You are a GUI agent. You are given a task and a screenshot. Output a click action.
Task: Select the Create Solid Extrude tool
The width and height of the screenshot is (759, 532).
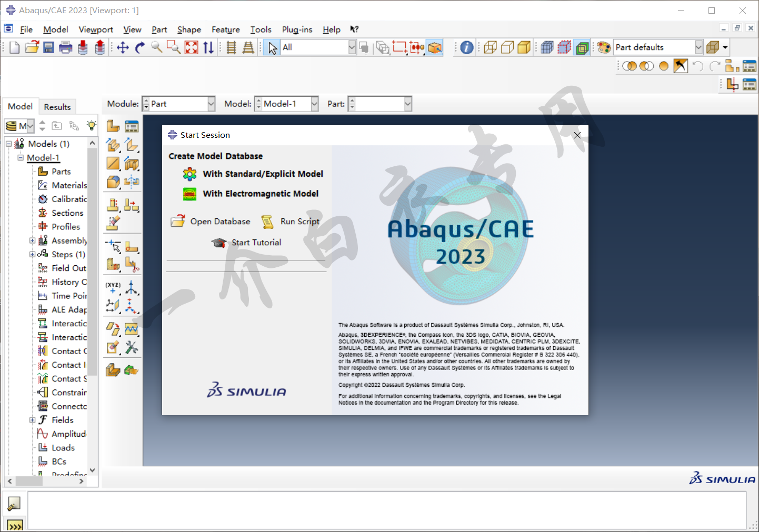(113, 145)
